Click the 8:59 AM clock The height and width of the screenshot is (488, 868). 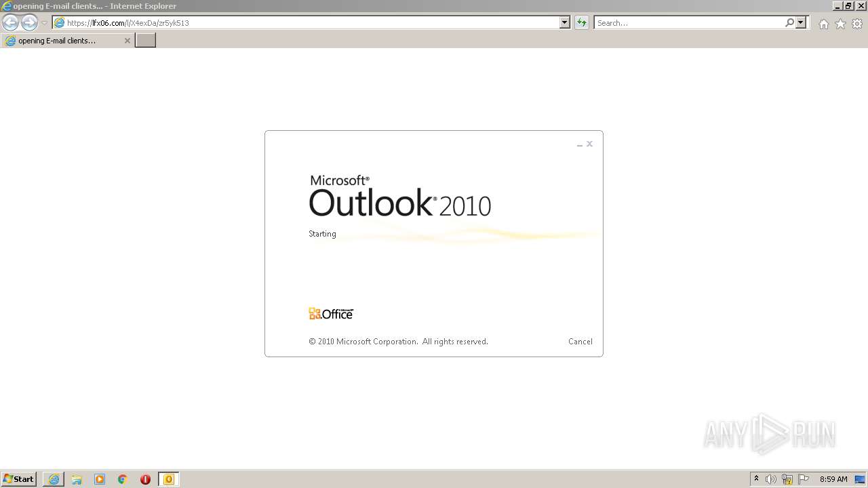point(833,479)
